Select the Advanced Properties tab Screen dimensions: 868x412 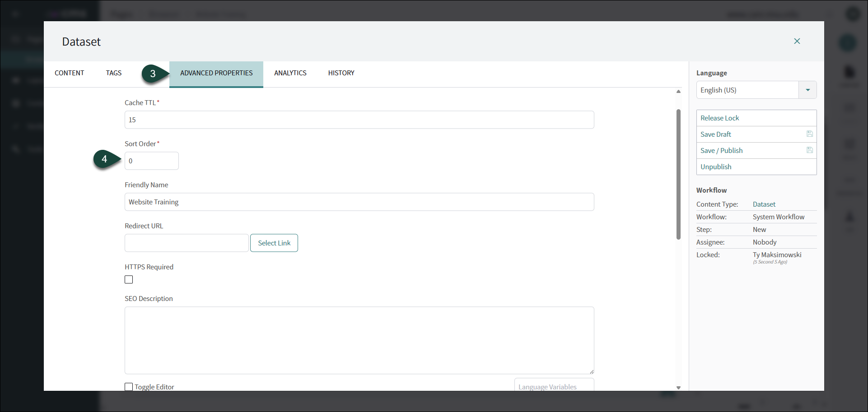(x=216, y=73)
